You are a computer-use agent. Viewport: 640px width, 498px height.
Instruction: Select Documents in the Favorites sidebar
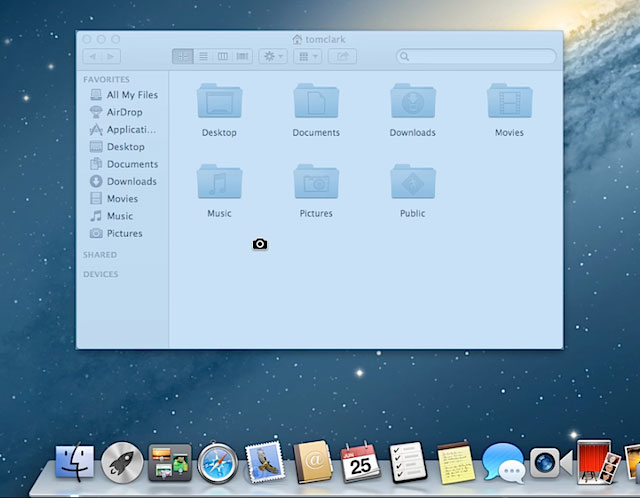pos(124,164)
